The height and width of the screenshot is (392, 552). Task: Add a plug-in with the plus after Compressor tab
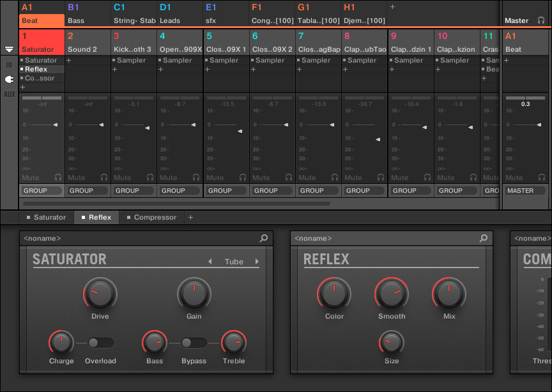(190, 218)
